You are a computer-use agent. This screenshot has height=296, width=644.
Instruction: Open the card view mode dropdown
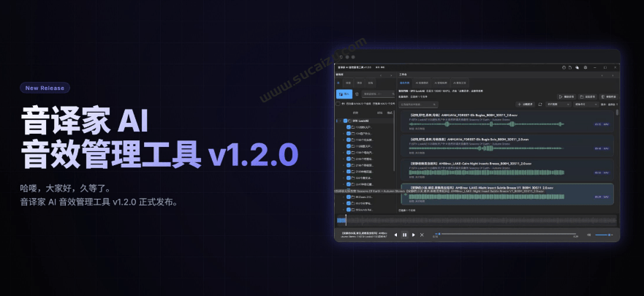pyautogui.click(x=558, y=105)
